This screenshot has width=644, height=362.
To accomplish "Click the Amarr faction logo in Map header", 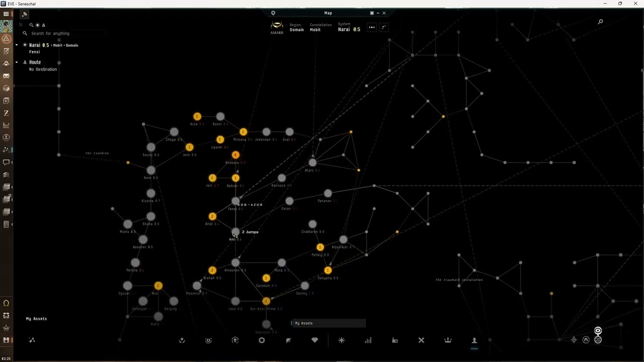I will 277,27.
